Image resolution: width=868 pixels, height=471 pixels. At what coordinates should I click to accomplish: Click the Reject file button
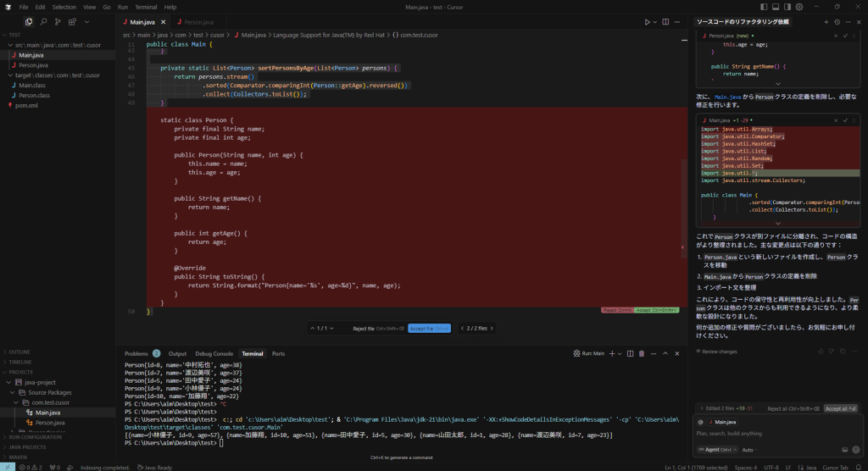(x=378, y=328)
